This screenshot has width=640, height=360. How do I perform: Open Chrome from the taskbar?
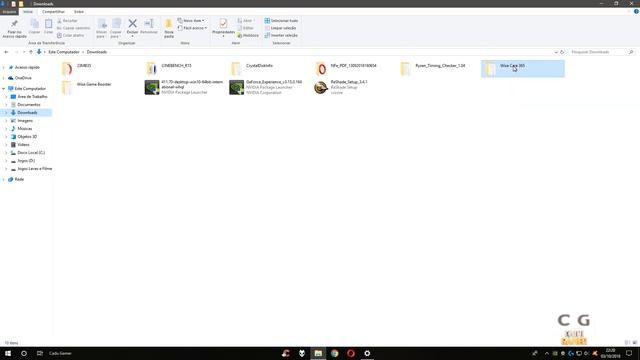(x=335, y=353)
